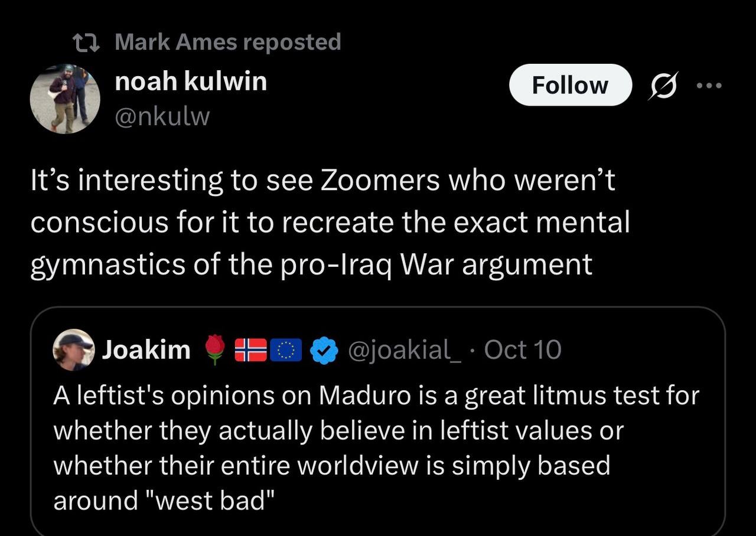
Task: Click the blue verified checkmark badge
Action: tap(324, 350)
